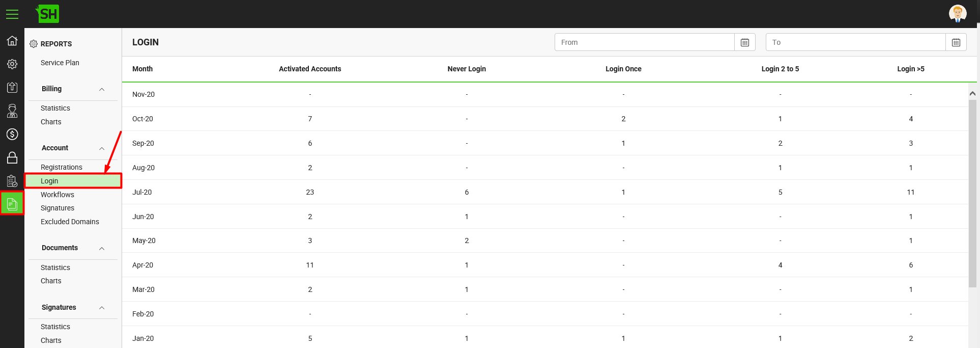Image resolution: width=980 pixels, height=348 pixels.
Task: Collapse the Documents section
Action: click(x=102, y=248)
